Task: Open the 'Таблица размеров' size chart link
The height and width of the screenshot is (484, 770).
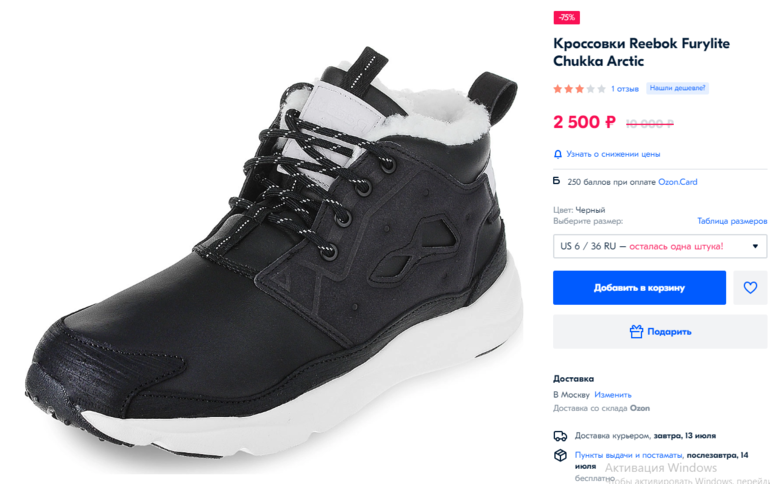Action: point(732,221)
